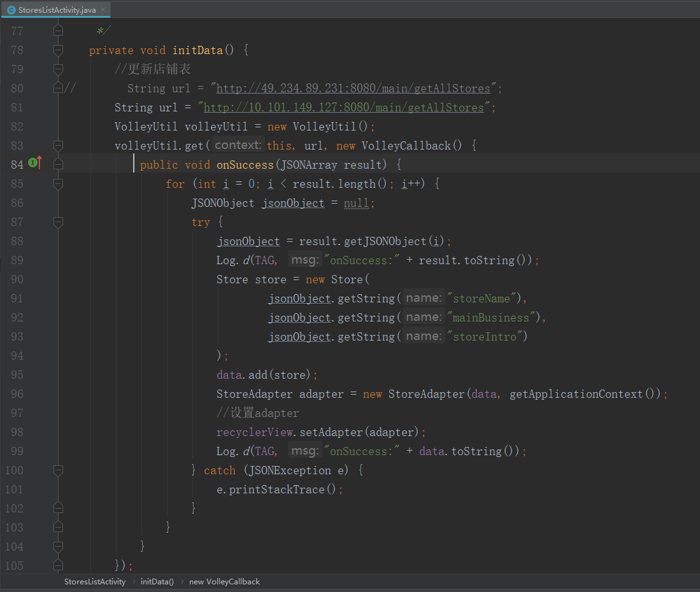The width and height of the screenshot is (700, 592).
Task: Fold the volleyUtil.get call on line 83
Action: coord(59,145)
